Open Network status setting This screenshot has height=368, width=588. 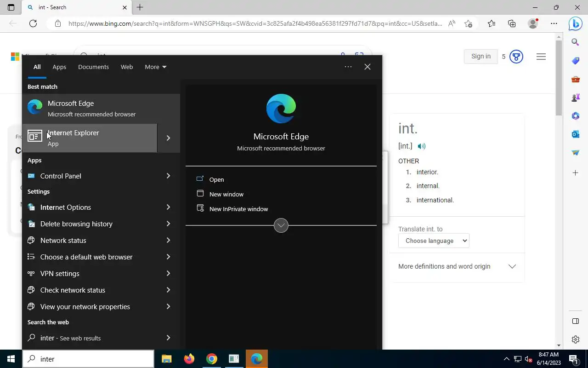[90, 240]
